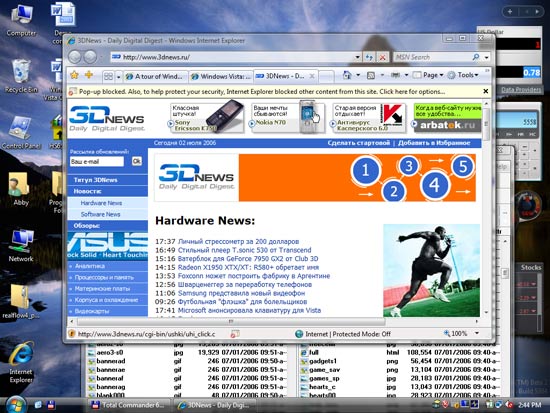
Task: Click the 'Ваш e-mail' input field
Action: [97, 161]
